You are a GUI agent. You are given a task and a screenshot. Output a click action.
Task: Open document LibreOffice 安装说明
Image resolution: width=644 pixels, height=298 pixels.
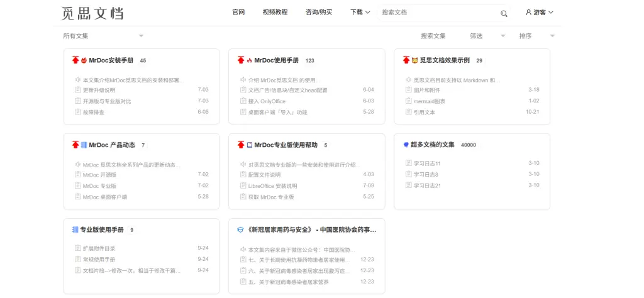273,185
